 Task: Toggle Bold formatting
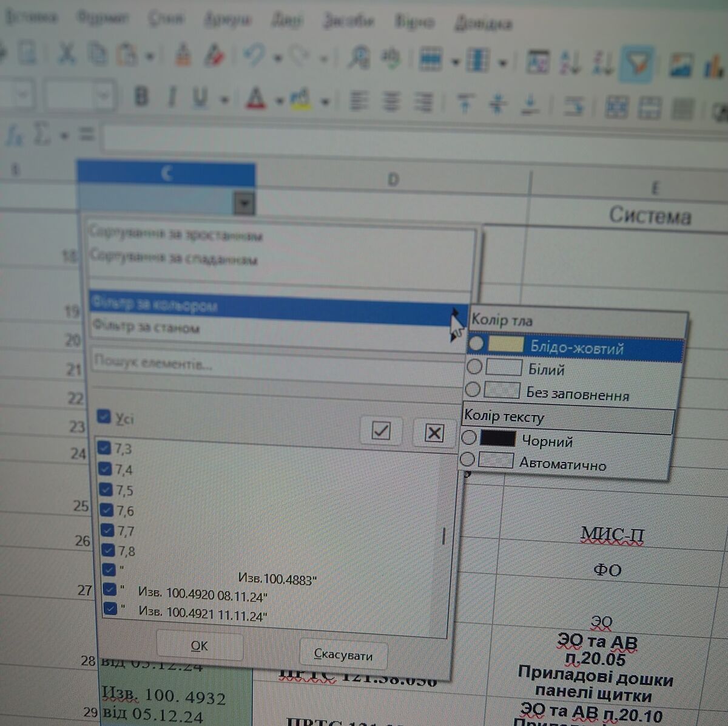point(142,97)
